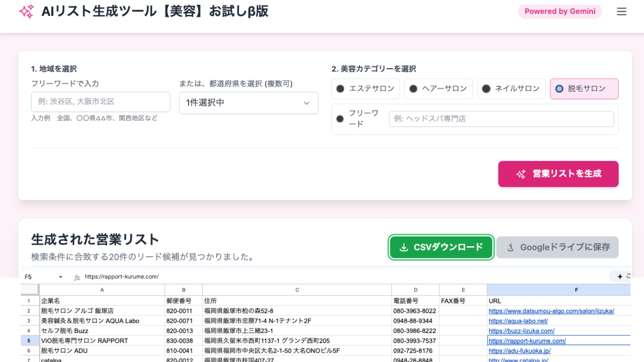Click the CSVダウンロード button
This screenshot has width=644, height=362.
pos(440,247)
